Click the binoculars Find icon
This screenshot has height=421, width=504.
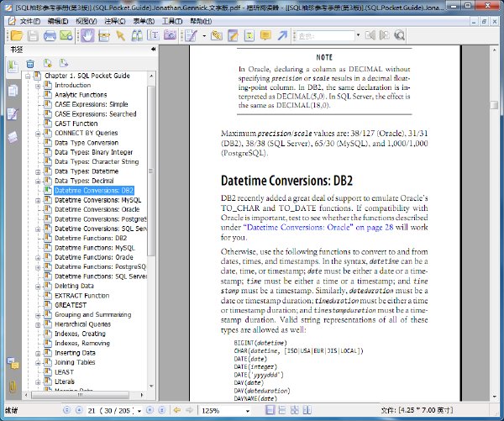[x=137, y=35]
